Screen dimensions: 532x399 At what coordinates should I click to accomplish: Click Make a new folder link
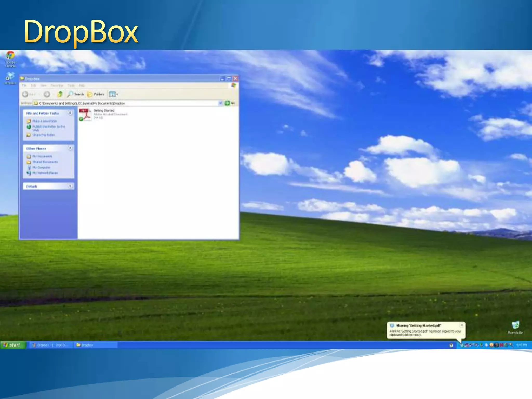coord(44,121)
